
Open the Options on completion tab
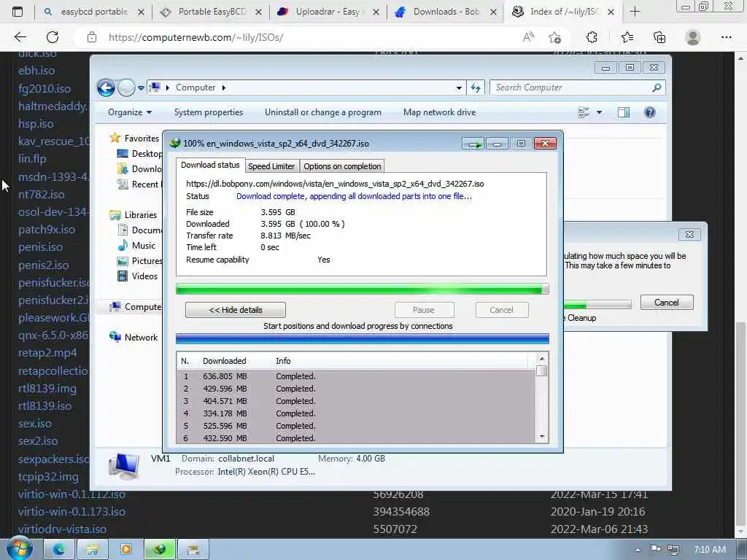click(342, 166)
